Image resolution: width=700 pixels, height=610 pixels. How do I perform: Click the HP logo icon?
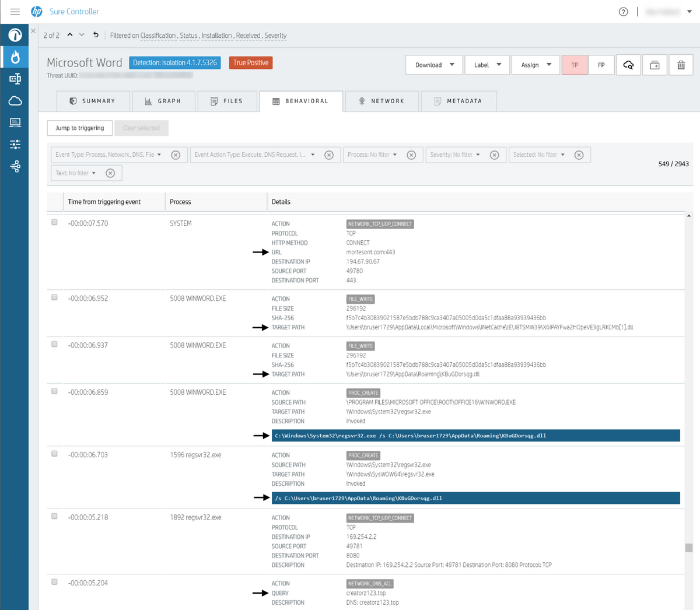pos(37,12)
